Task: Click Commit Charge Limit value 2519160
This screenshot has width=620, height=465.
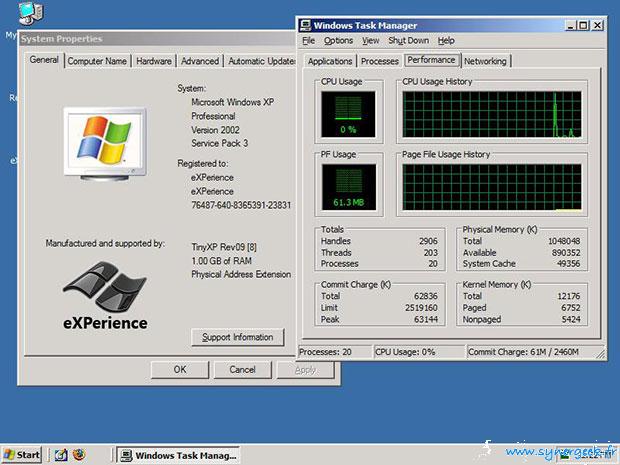Action: click(x=421, y=308)
